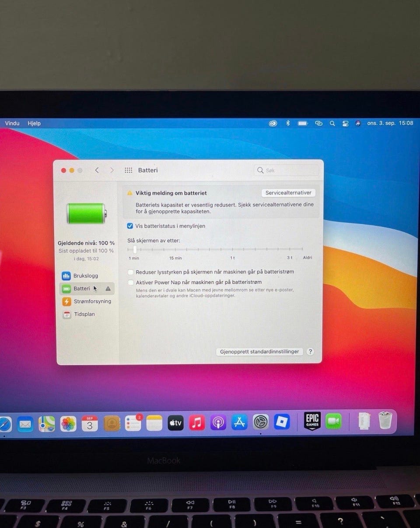Click Gjenopprett standardinnstillinger button
Screen dimensions: 420x528
pyautogui.click(x=259, y=352)
